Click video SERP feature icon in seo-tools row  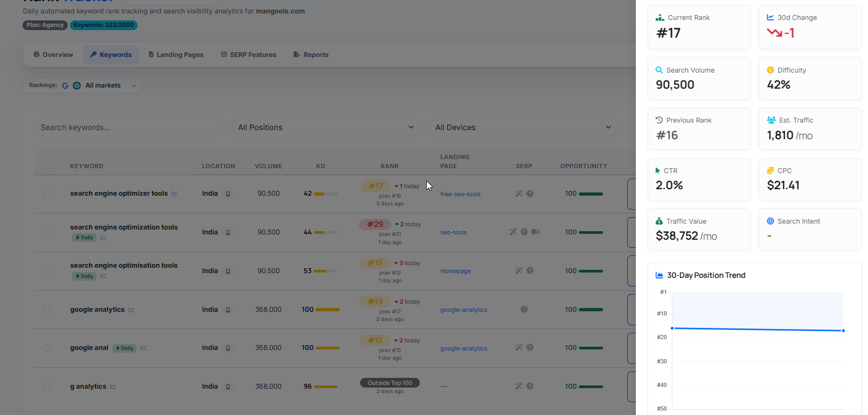(x=535, y=232)
